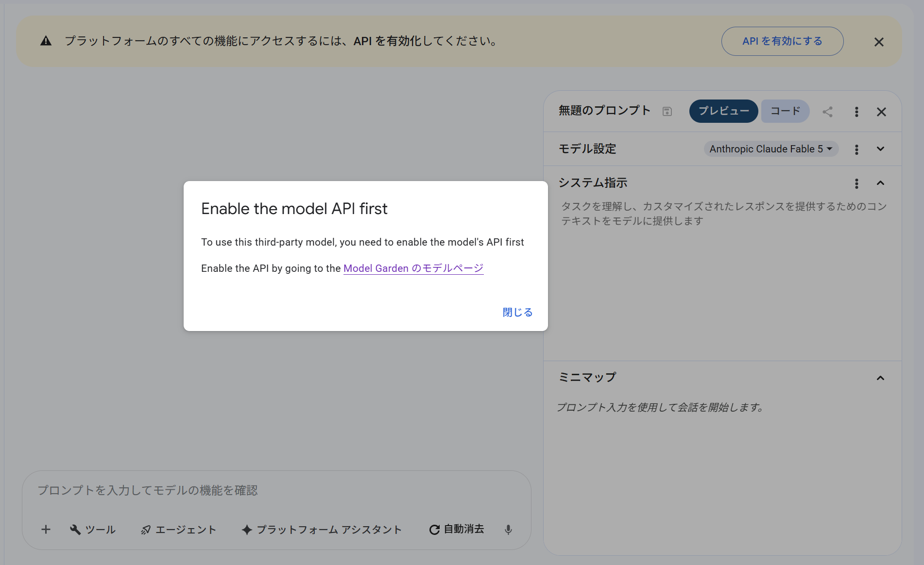The height and width of the screenshot is (565, 924).
Task: Expand the モデル設定 section
Action: tap(880, 149)
